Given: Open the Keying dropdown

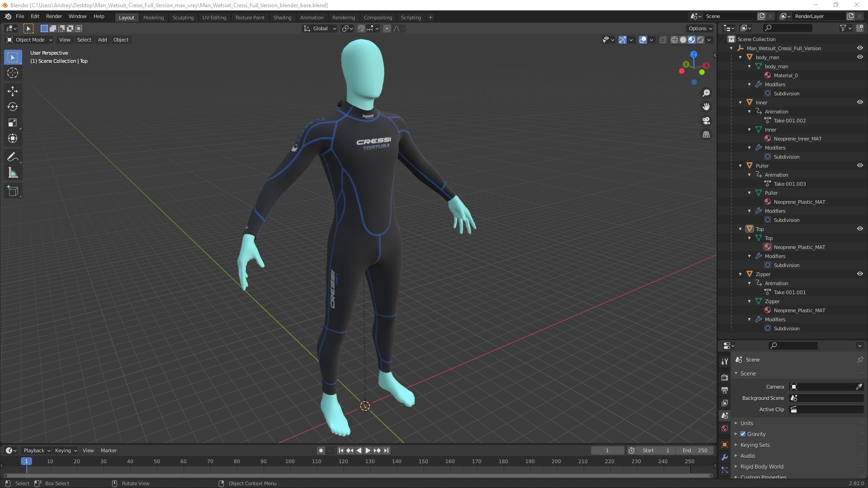Looking at the screenshot, I should [66, 450].
